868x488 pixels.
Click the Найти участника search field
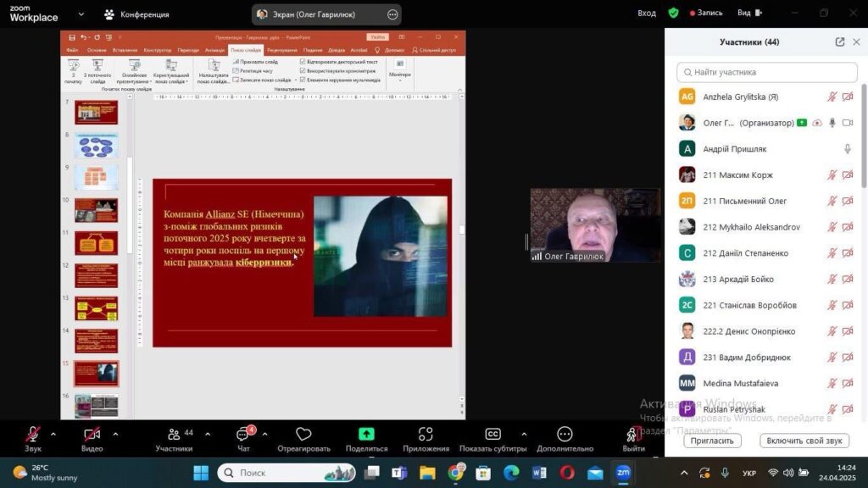pos(767,72)
